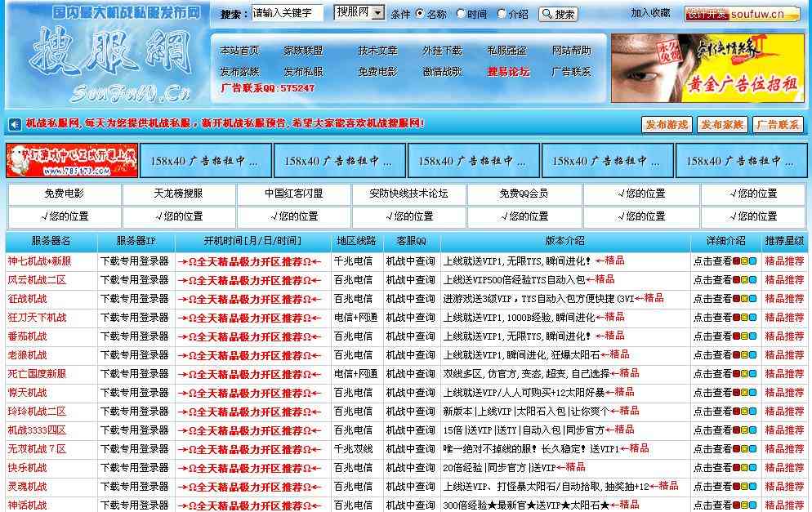Open the 本站首页 menu item
The image size is (812, 512).
pos(243,49)
